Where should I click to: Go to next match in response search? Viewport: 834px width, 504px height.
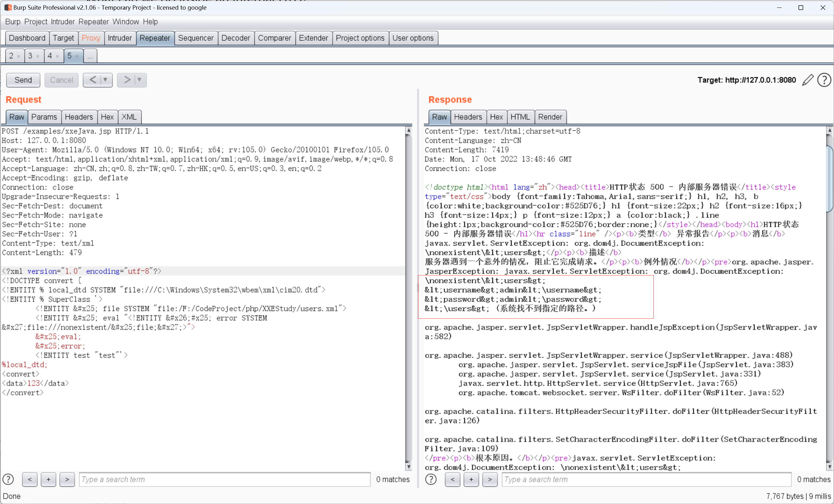490,479
